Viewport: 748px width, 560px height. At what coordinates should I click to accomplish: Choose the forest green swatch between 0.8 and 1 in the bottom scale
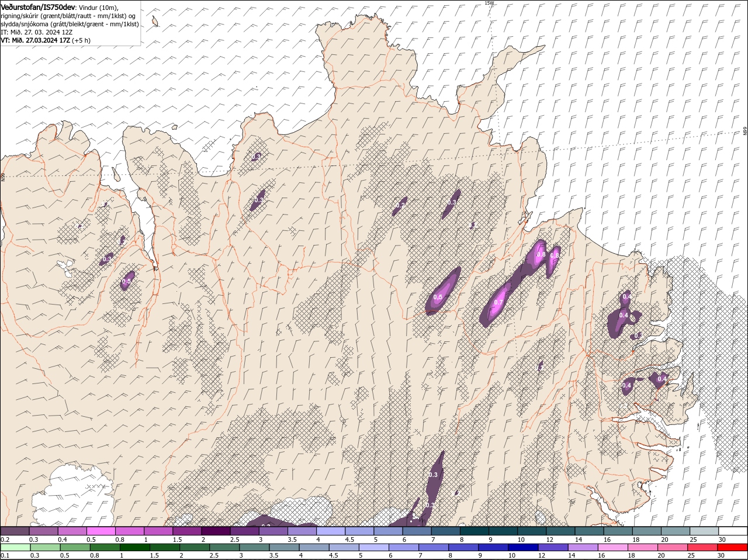[x=105, y=548]
